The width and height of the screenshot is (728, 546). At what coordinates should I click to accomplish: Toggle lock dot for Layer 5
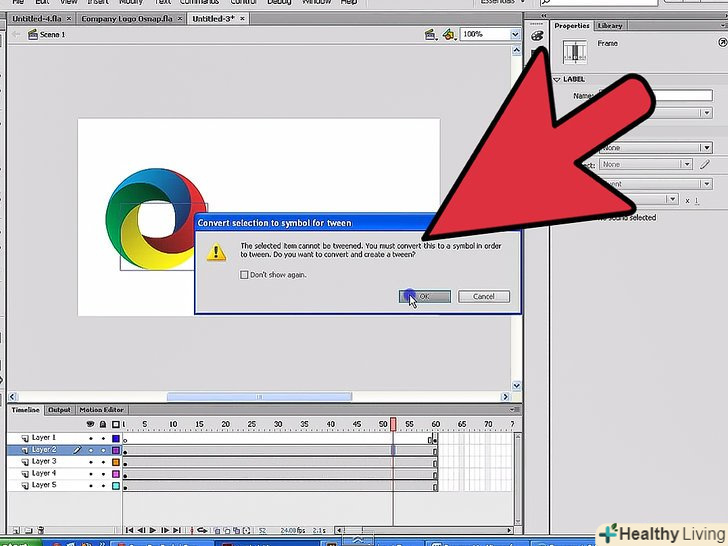(103, 486)
